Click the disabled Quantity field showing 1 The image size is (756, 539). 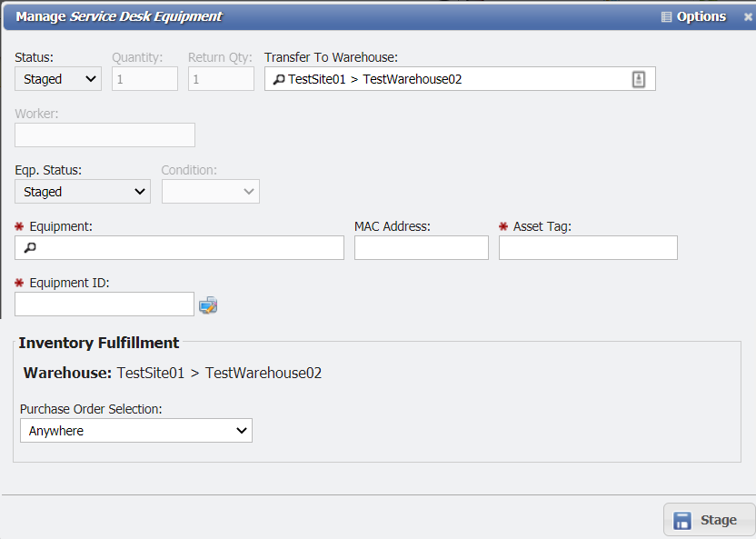[144, 78]
